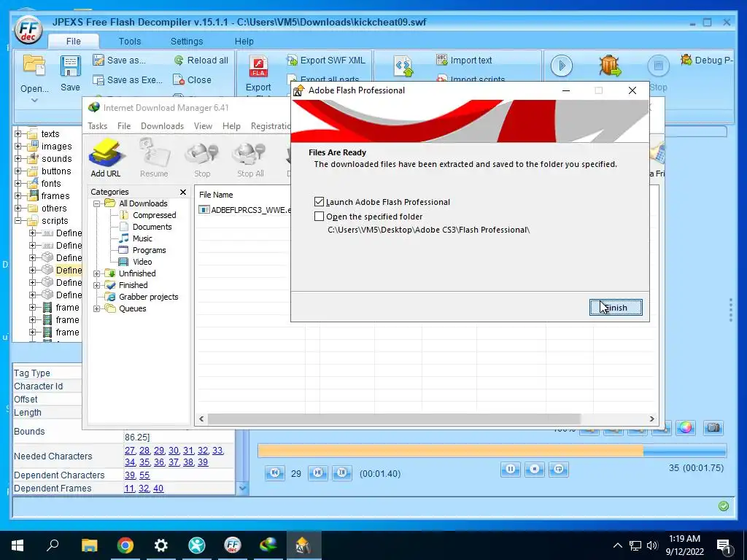This screenshot has height=560, width=747.
Task: Click the color wheel icon in preview
Action: 686,427
